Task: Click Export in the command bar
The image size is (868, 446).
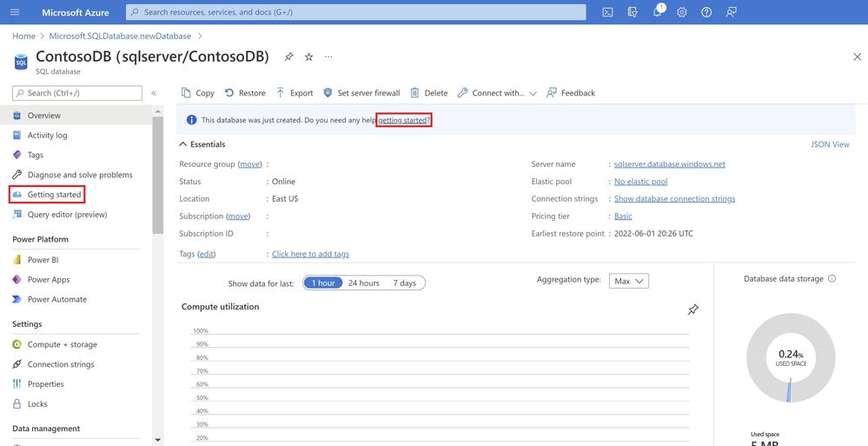Action: tap(295, 93)
